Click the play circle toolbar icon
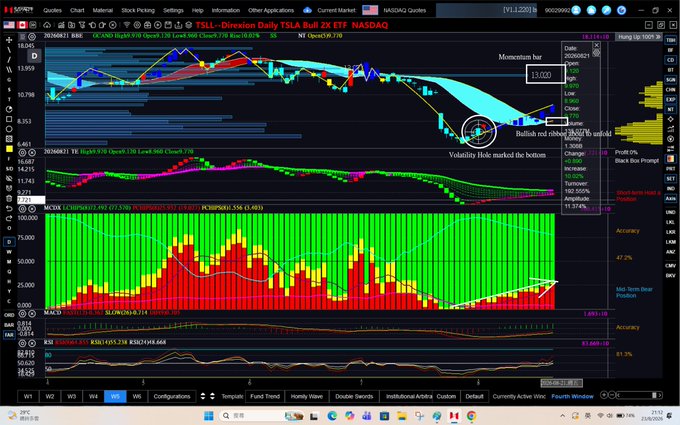The image size is (680, 425). click(158, 25)
